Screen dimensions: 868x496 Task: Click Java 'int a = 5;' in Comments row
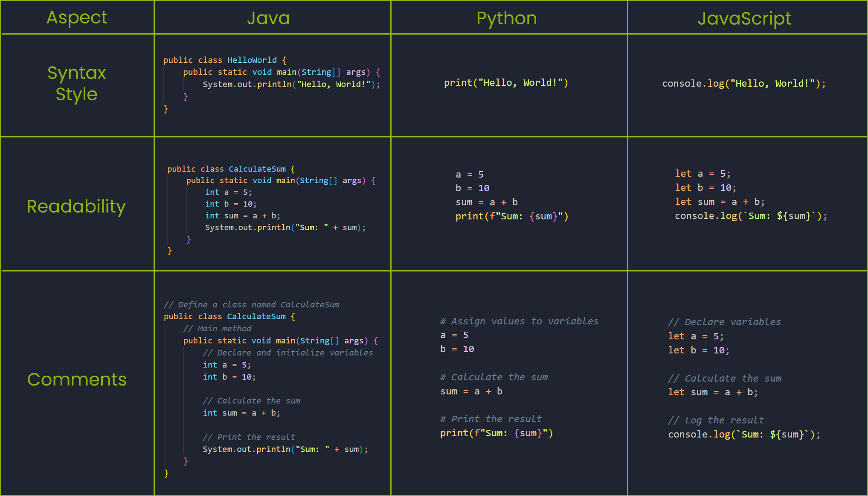tap(227, 365)
